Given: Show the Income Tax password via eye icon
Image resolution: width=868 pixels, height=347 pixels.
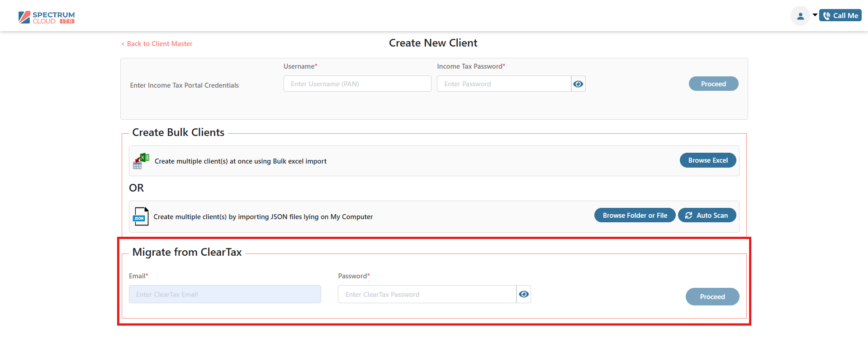Looking at the screenshot, I should point(578,84).
